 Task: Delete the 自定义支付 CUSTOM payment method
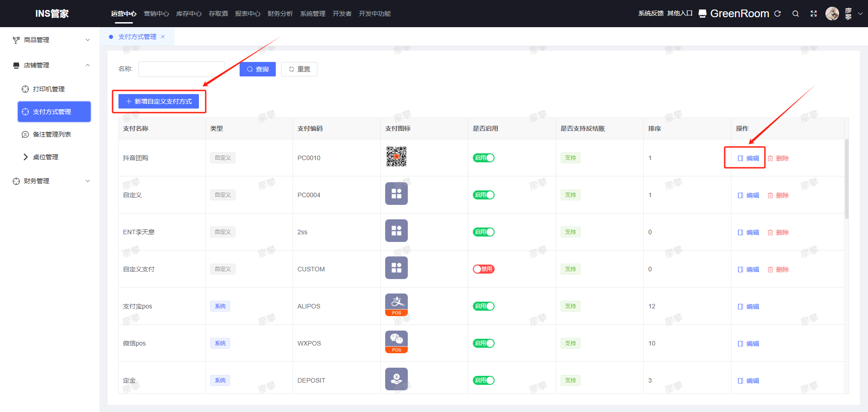pos(778,270)
